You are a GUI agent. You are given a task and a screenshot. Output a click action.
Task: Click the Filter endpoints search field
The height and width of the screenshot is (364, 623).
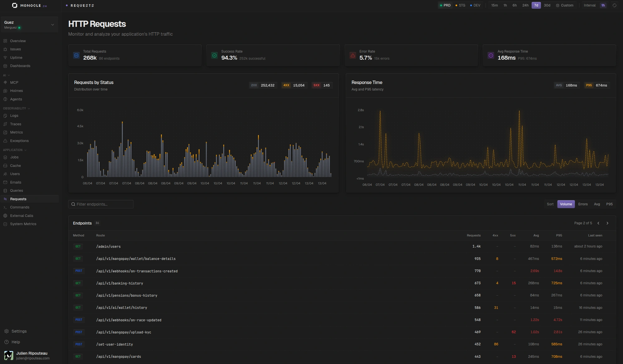click(x=101, y=204)
